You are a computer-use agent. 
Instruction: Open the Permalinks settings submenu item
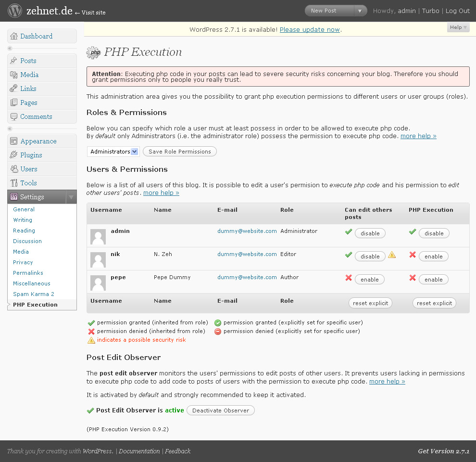28,273
